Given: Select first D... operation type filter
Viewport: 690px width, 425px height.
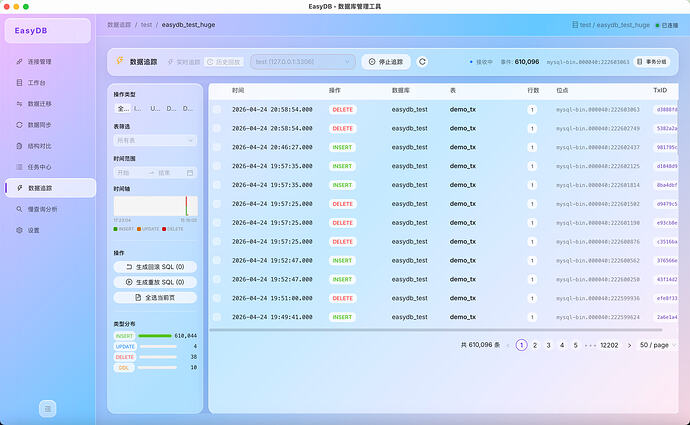Looking at the screenshot, I should [171, 108].
